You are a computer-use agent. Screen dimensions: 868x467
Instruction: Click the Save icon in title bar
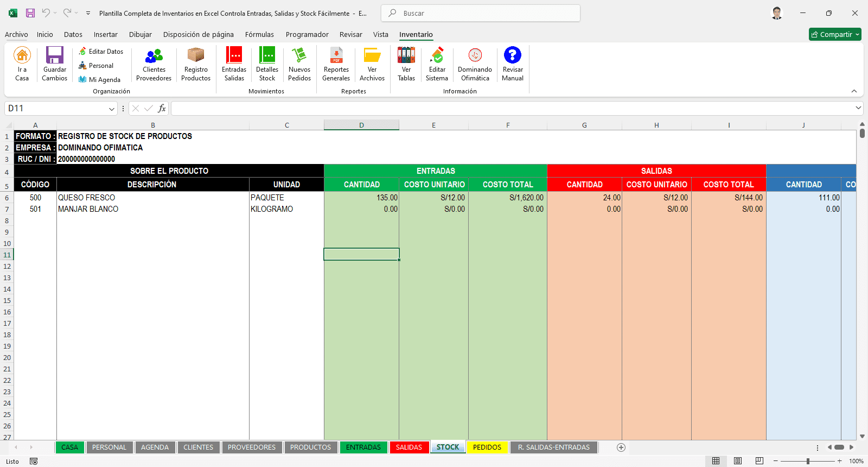tap(30, 13)
